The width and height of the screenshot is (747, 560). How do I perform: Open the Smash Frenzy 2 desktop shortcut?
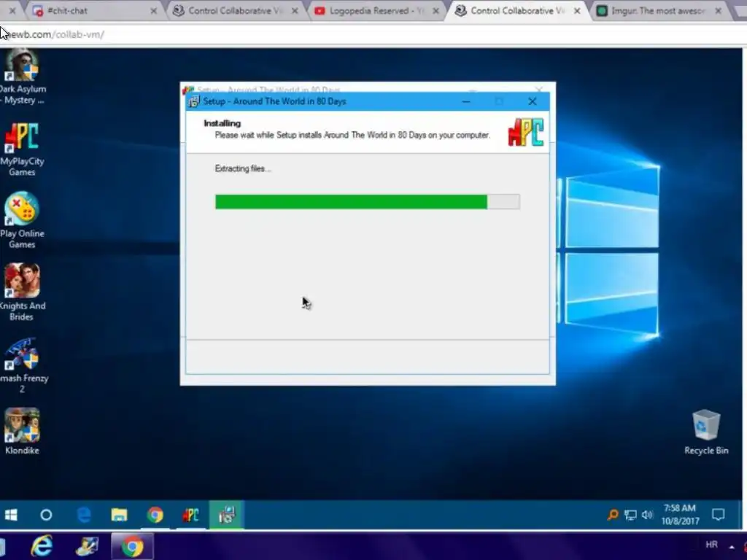tap(21, 366)
